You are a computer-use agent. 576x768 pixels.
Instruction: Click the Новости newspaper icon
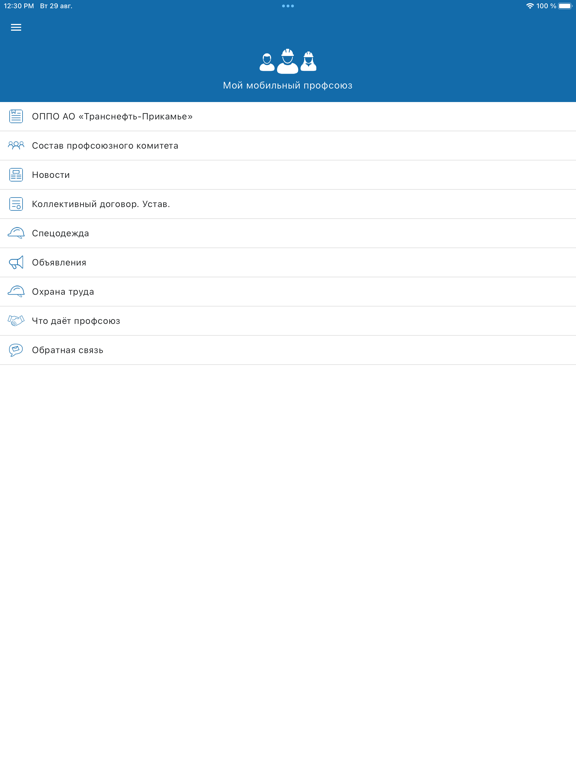coord(16,175)
